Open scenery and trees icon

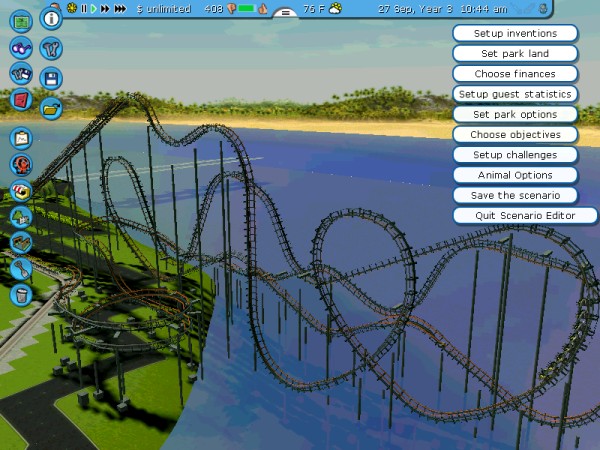21,217
